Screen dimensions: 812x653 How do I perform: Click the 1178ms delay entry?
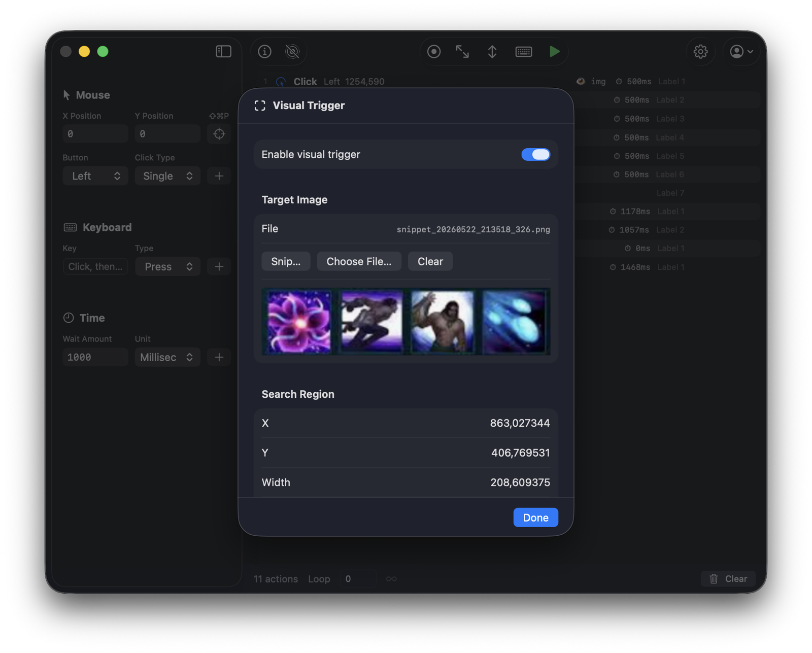630,211
